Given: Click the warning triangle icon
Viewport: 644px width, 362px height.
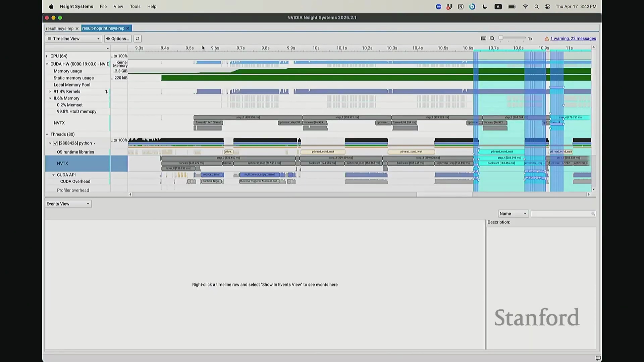Looking at the screenshot, I should (546, 39).
